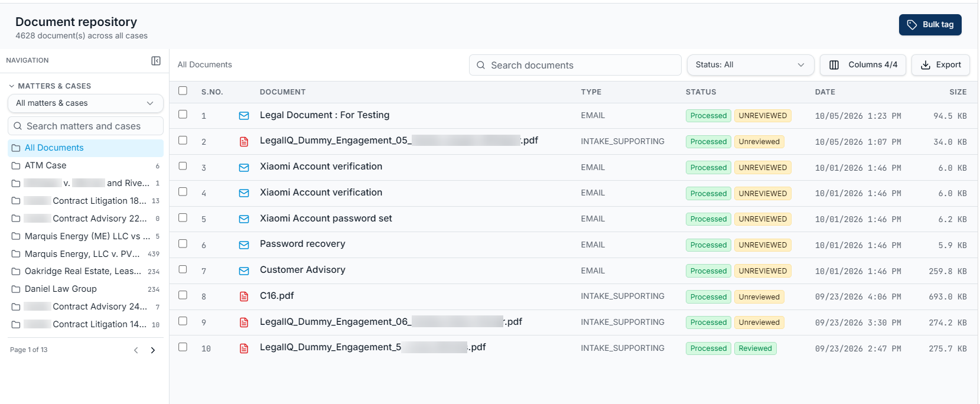
Task: Sort by the DATE column header
Action: [825, 92]
